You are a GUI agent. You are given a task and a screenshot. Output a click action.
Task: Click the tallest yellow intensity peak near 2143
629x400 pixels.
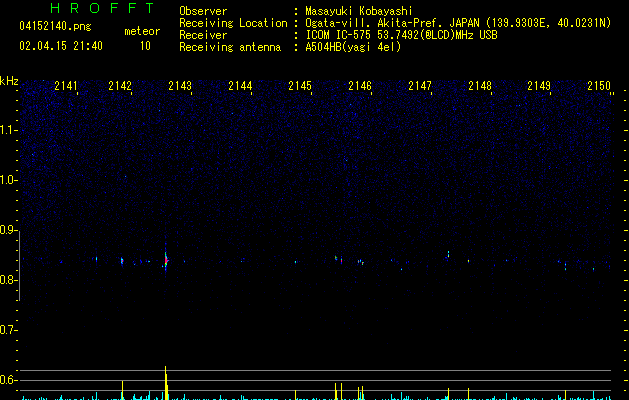(166, 383)
